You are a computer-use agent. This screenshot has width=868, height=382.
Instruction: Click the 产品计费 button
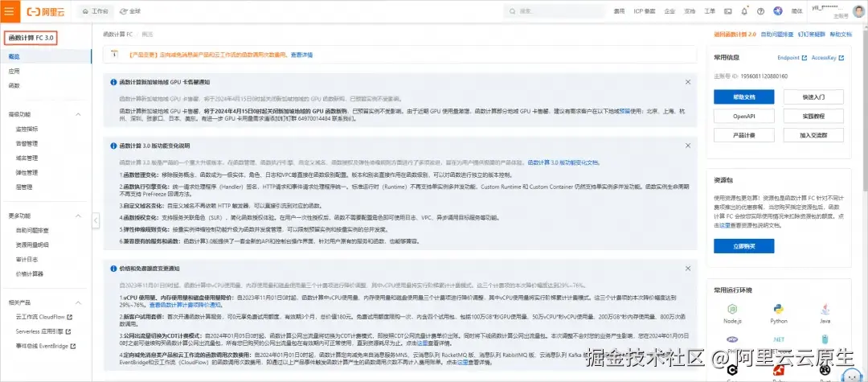744,135
